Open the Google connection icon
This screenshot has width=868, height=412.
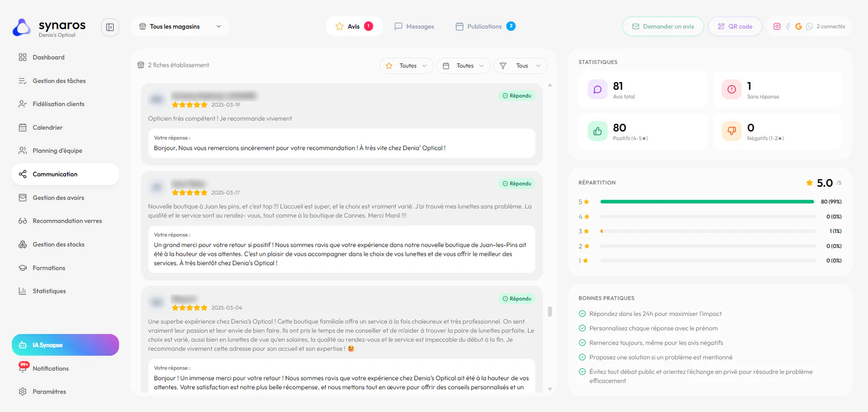click(x=799, y=26)
